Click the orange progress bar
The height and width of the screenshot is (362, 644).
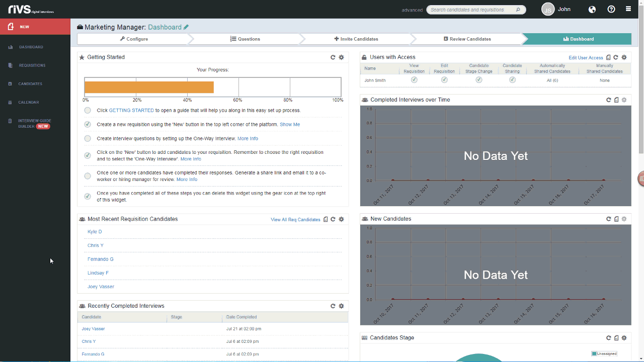(x=149, y=87)
